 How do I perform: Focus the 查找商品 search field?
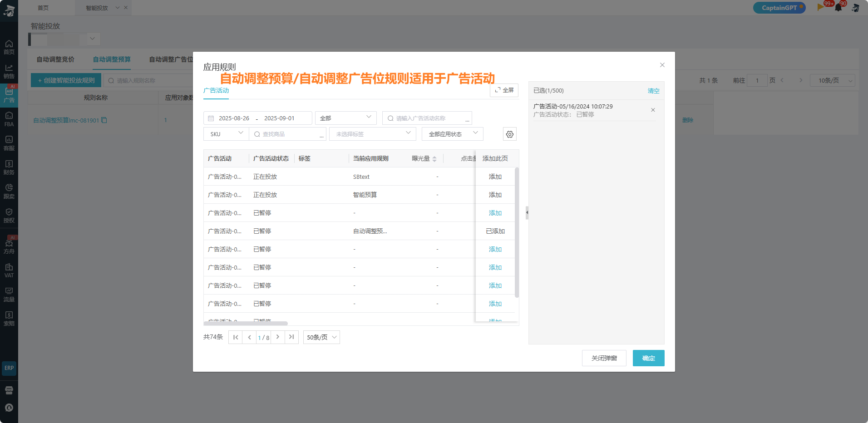pyautogui.click(x=288, y=134)
